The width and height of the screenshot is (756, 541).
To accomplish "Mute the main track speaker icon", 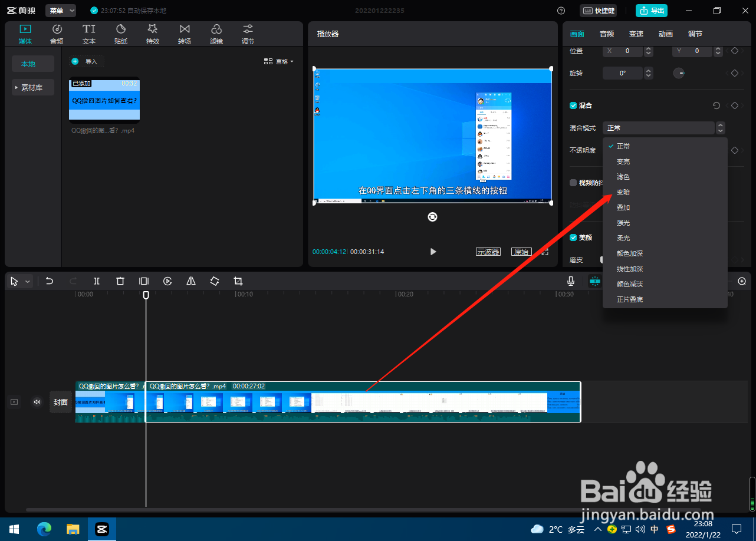I will [37, 402].
